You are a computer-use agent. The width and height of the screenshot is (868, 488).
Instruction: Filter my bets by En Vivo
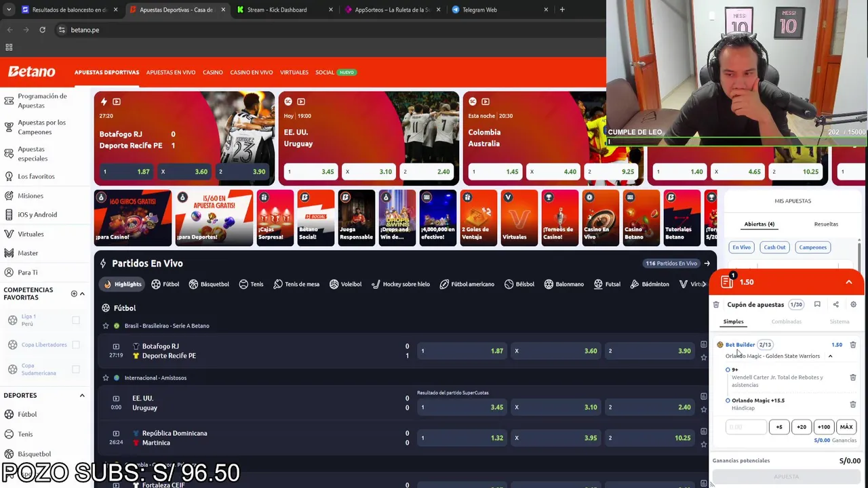coord(741,247)
